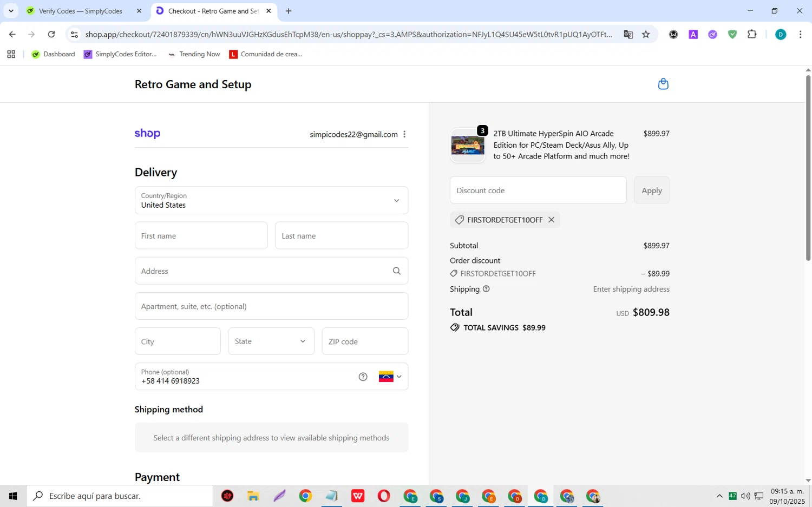The width and height of the screenshot is (812, 507).
Task: Open the Chrome three-dot menu
Action: pyautogui.click(x=800, y=35)
